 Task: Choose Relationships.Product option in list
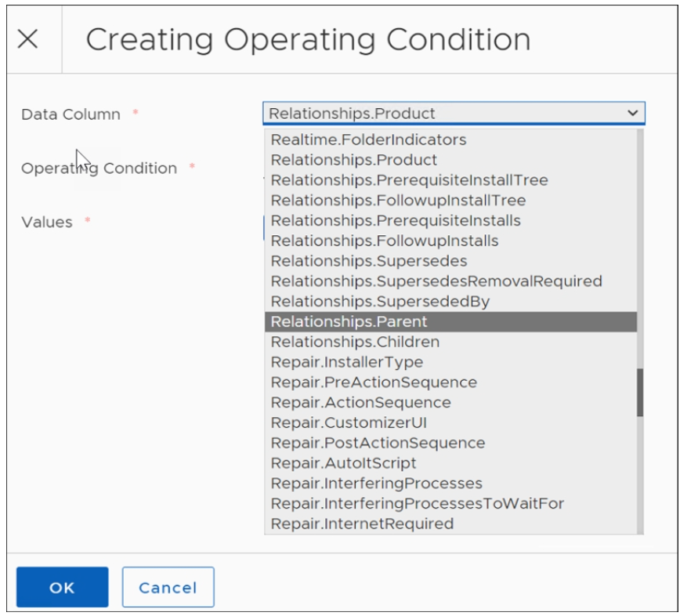[x=354, y=160]
